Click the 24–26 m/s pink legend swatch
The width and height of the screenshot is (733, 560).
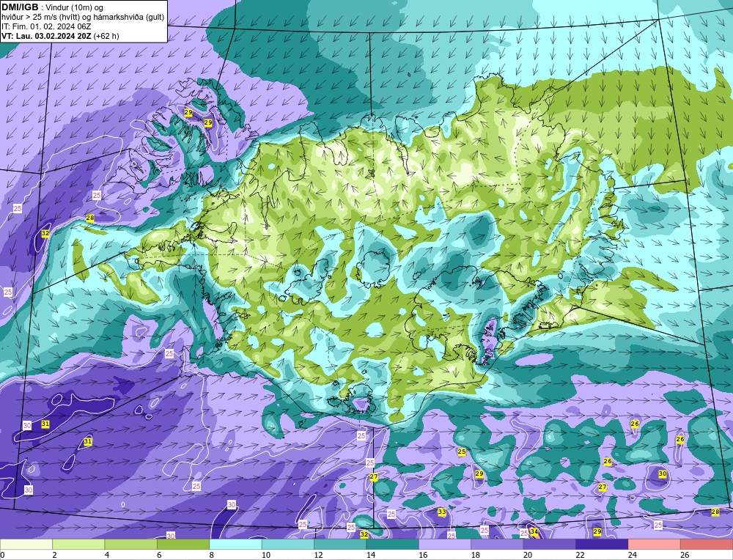click(x=655, y=545)
